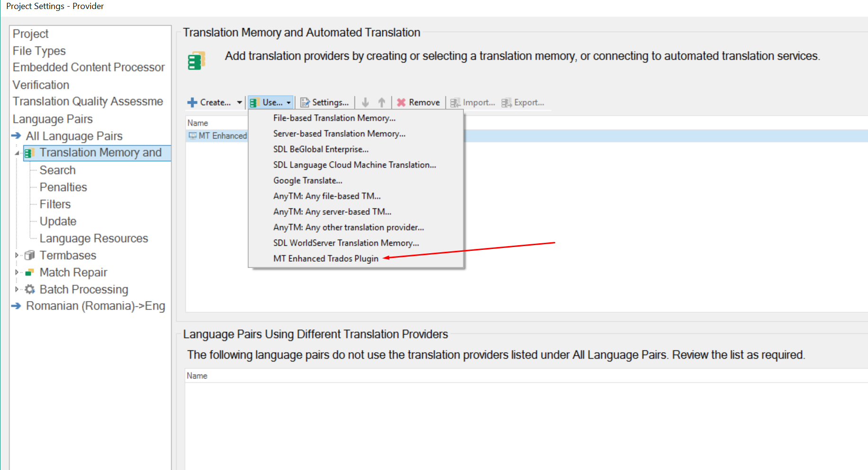Click the Batch Processing gear icon
This screenshot has width=868, height=470.
pyautogui.click(x=30, y=289)
